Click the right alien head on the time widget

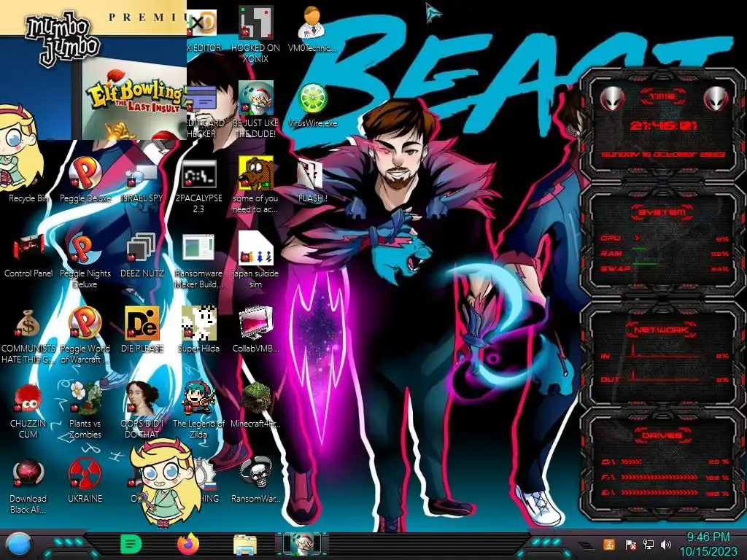(x=716, y=98)
